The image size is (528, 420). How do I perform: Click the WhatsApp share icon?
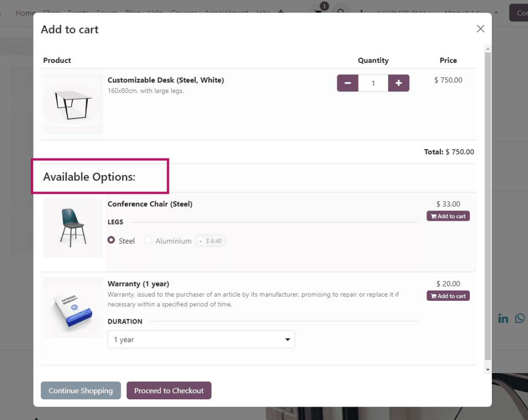(520, 318)
